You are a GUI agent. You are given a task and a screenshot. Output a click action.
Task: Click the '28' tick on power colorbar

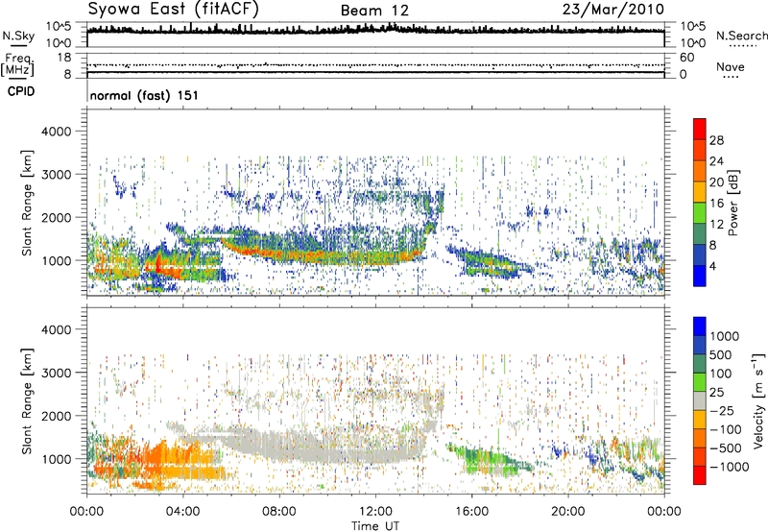716,140
